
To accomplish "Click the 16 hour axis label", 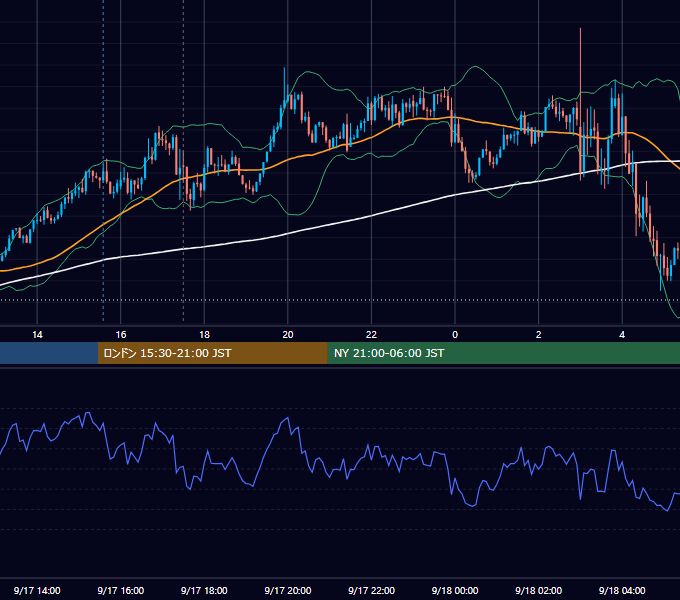I will pyautogui.click(x=121, y=335).
